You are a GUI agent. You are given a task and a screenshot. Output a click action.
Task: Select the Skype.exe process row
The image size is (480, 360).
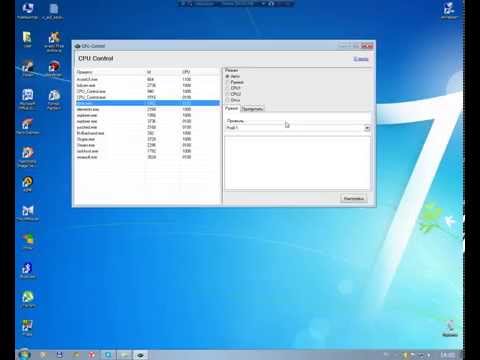(x=148, y=139)
